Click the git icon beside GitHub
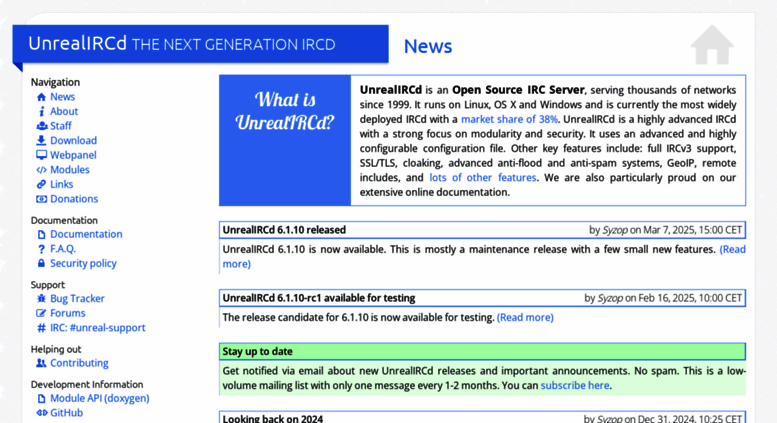 (x=41, y=413)
